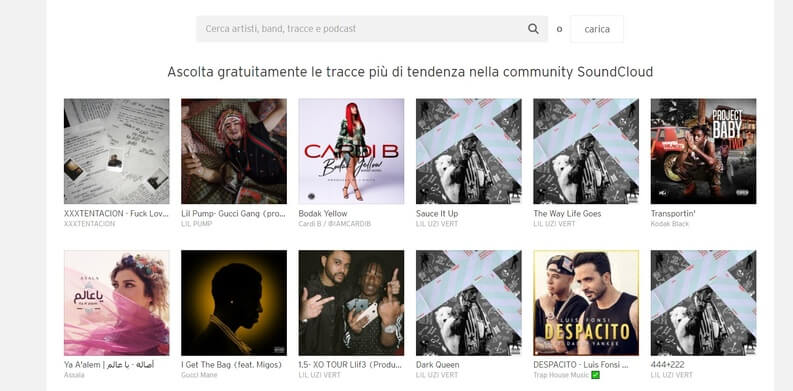Open Cardi B Bodak Yellow cover

click(x=351, y=151)
